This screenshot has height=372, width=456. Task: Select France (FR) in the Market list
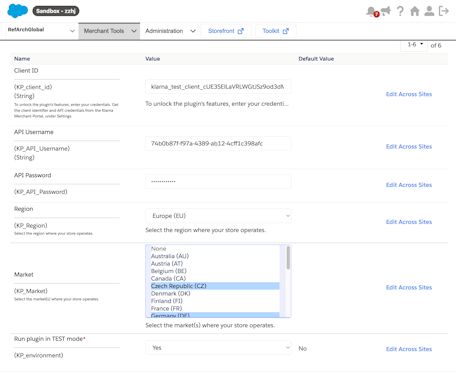click(x=215, y=308)
